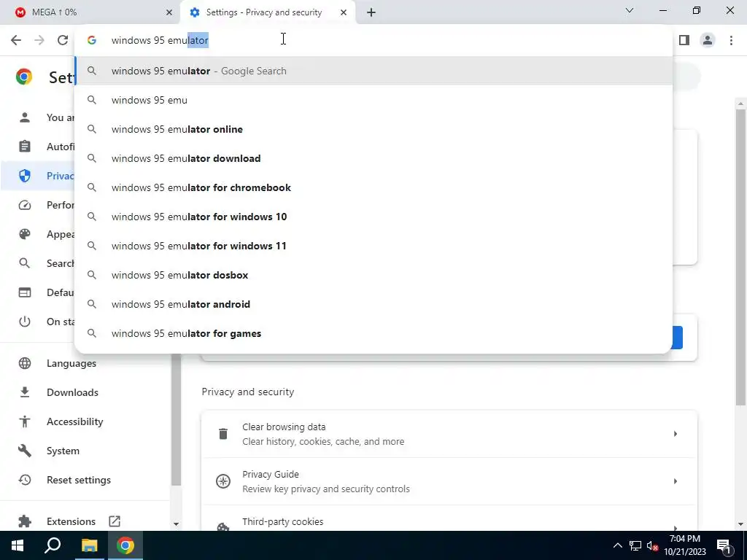Open the Chrome profile avatar
The image size is (747, 560).
pyautogui.click(x=708, y=40)
